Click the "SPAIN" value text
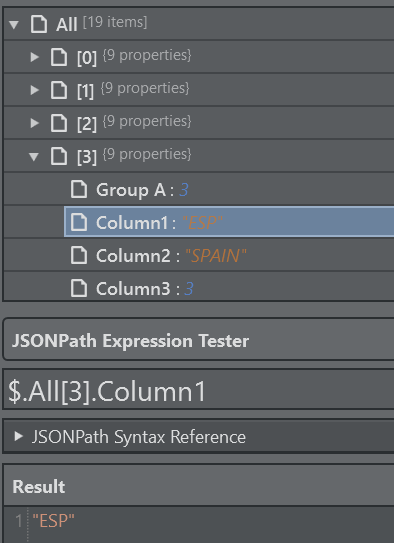 (216, 256)
